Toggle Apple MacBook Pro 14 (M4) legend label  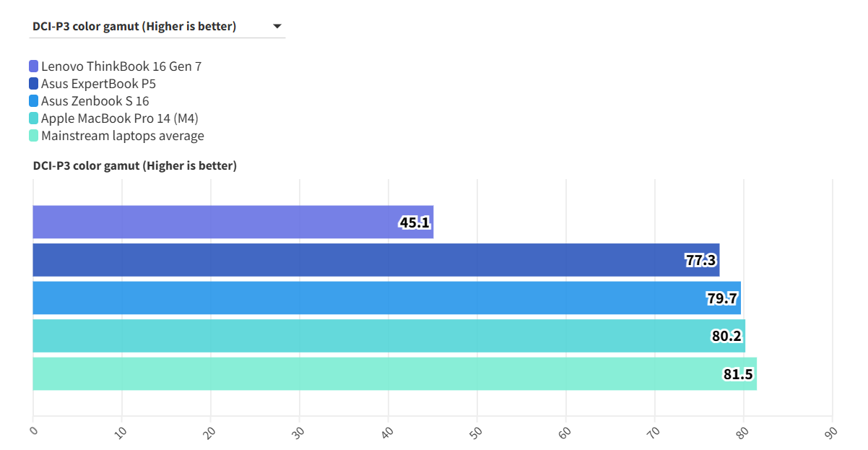click(119, 118)
